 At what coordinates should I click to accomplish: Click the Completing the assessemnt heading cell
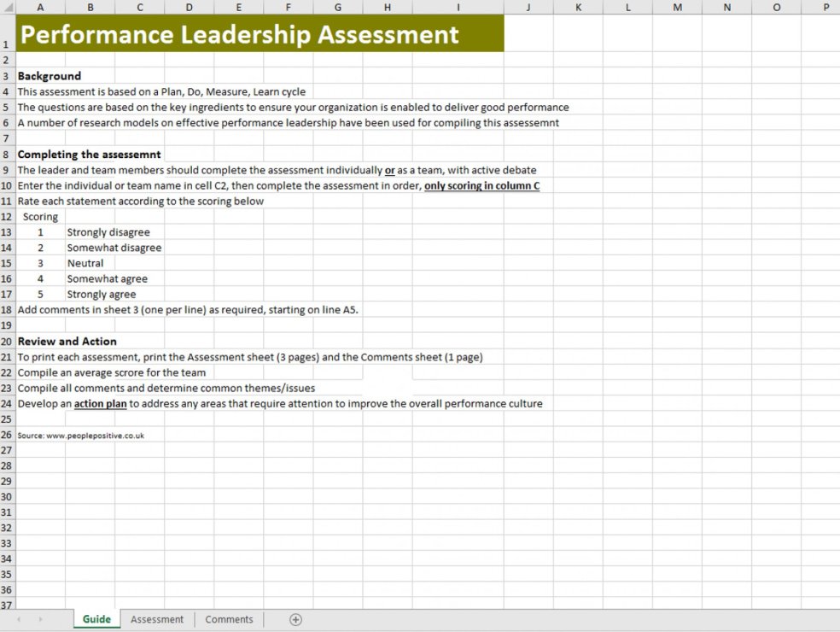click(90, 154)
